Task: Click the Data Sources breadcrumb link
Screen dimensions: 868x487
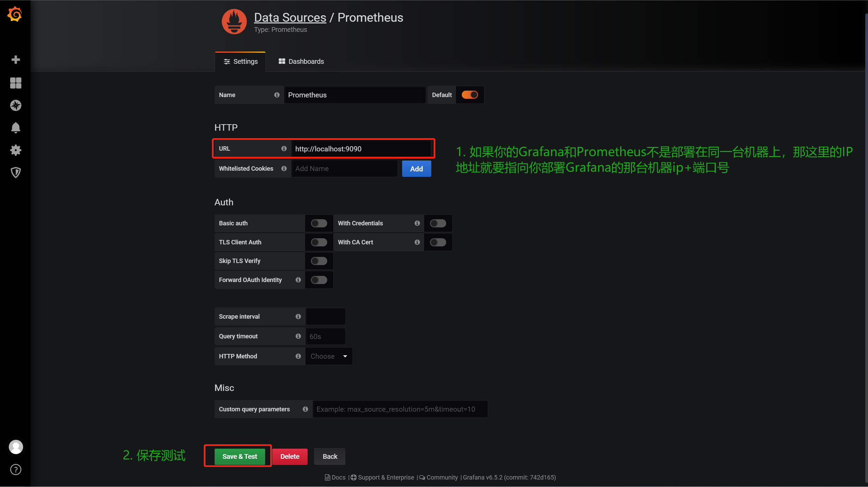Action: [290, 18]
